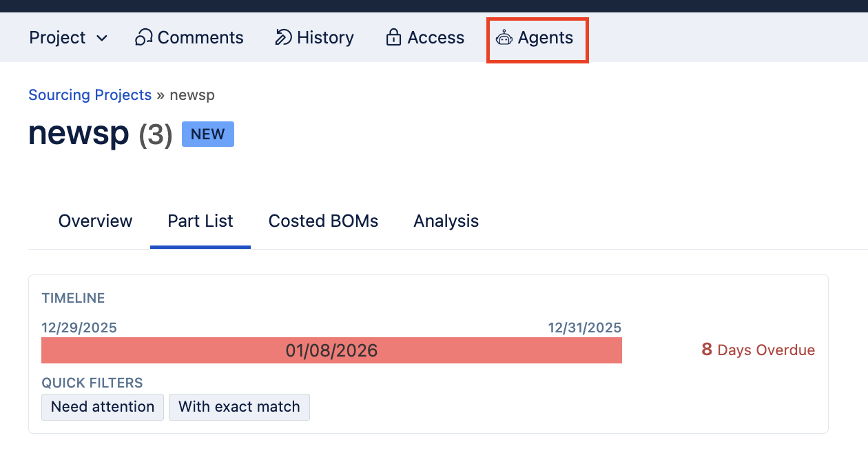
Task: Toggle the Need attention quick filter
Action: [x=103, y=407]
